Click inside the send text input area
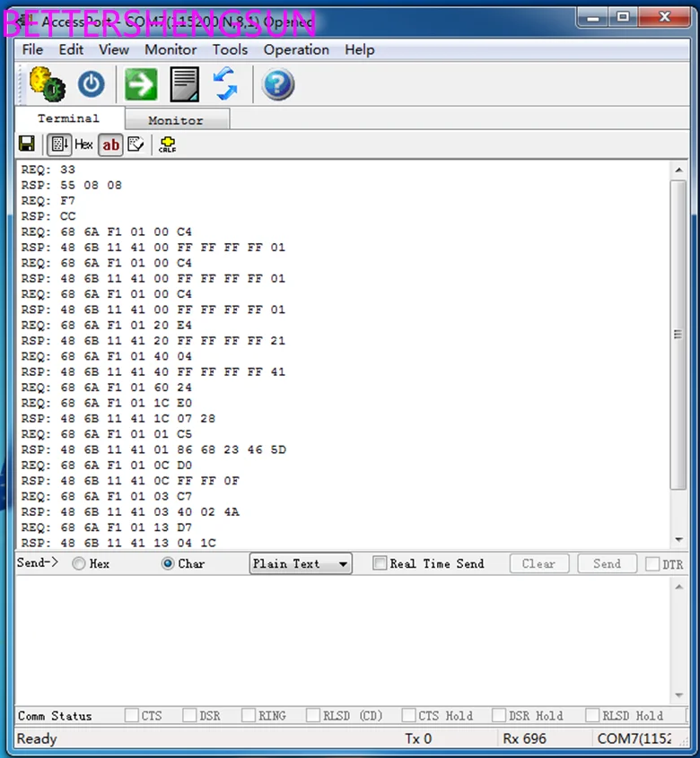The image size is (700, 758). point(343,640)
